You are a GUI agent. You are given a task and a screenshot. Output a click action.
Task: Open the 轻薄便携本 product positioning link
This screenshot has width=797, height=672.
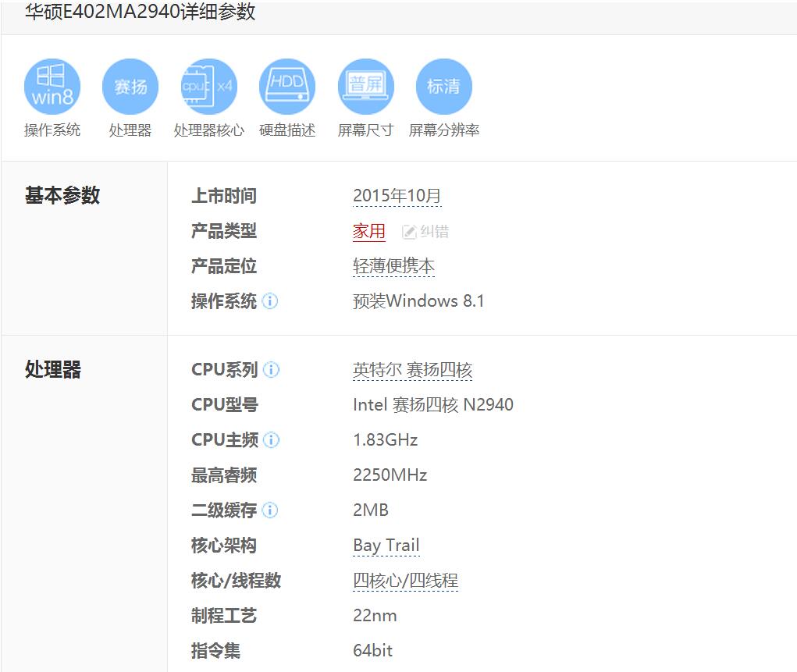tap(394, 266)
